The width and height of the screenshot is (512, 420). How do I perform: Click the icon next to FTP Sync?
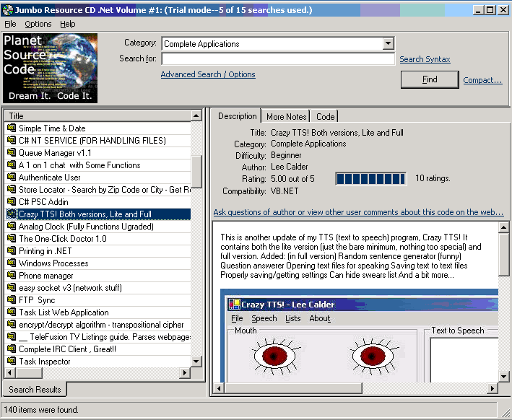[12, 300]
